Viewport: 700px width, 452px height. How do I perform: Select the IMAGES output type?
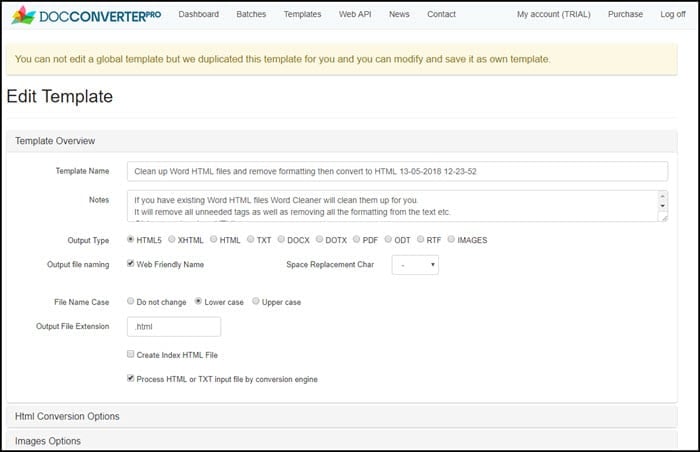[451, 239]
